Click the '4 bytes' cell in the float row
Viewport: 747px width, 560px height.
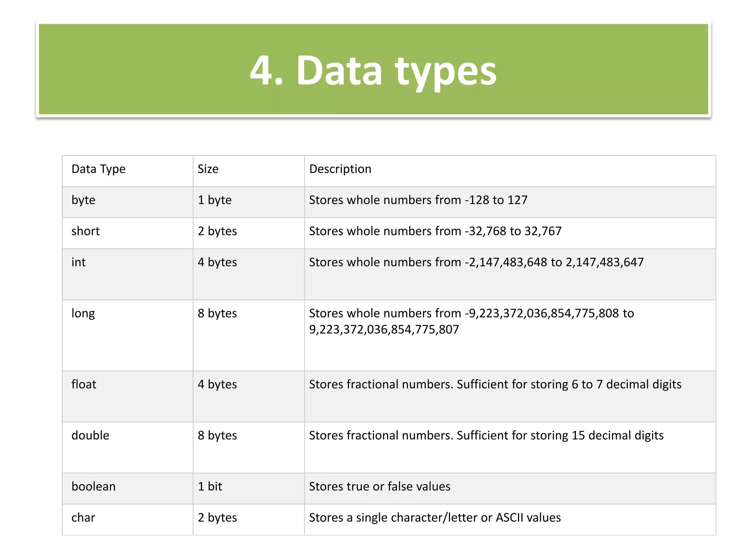coord(249,397)
